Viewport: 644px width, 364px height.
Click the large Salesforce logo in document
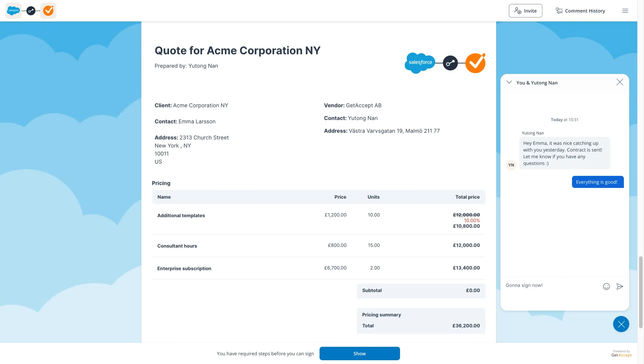point(420,63)
